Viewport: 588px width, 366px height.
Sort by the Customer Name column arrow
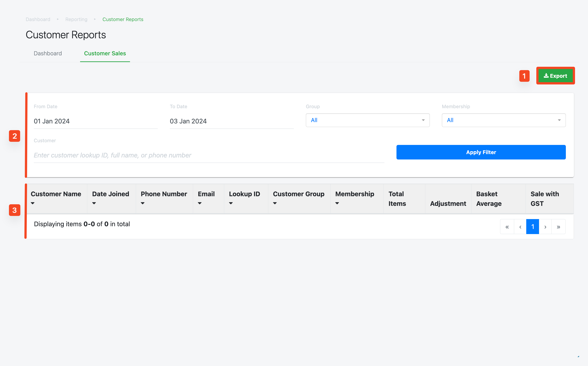(33, 203)
